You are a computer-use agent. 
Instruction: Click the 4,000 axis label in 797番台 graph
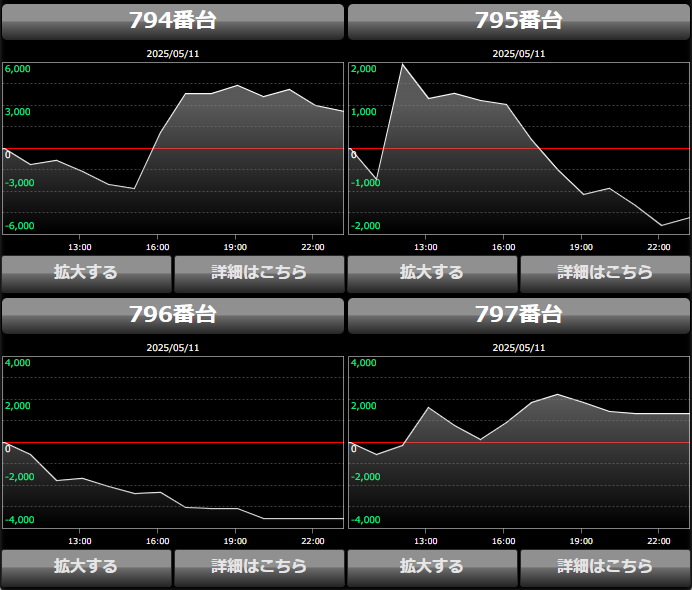(x=364, y=363)
